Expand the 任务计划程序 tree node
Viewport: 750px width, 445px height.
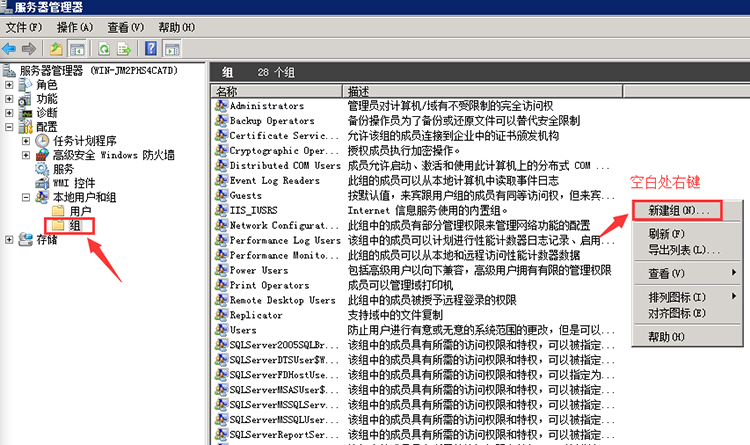point(25,141)
